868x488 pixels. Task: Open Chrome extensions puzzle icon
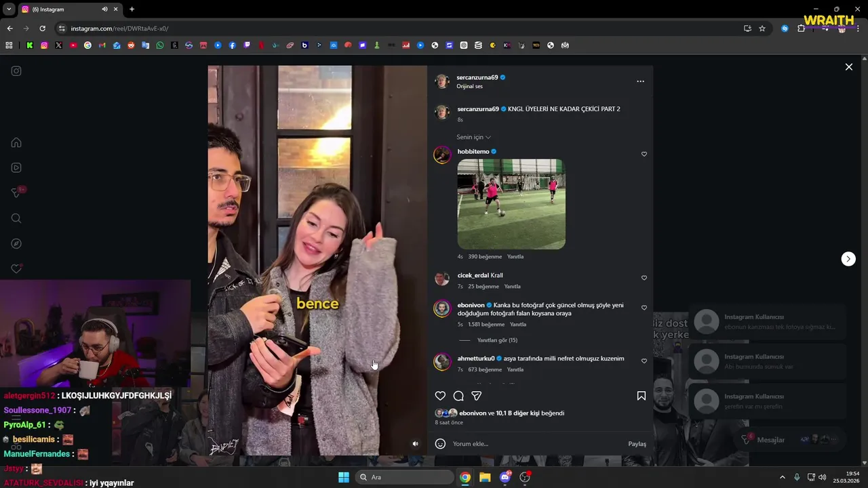(x=801, y=28)
